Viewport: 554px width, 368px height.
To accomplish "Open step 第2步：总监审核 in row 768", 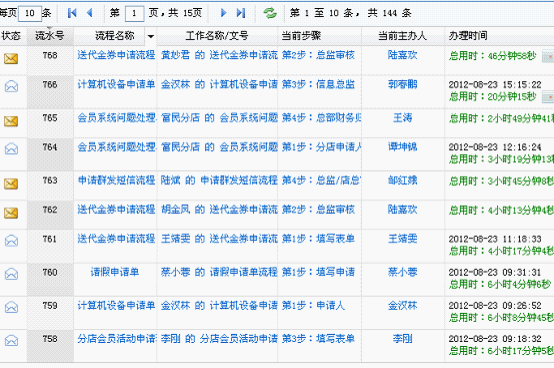I will pos(318,55).
